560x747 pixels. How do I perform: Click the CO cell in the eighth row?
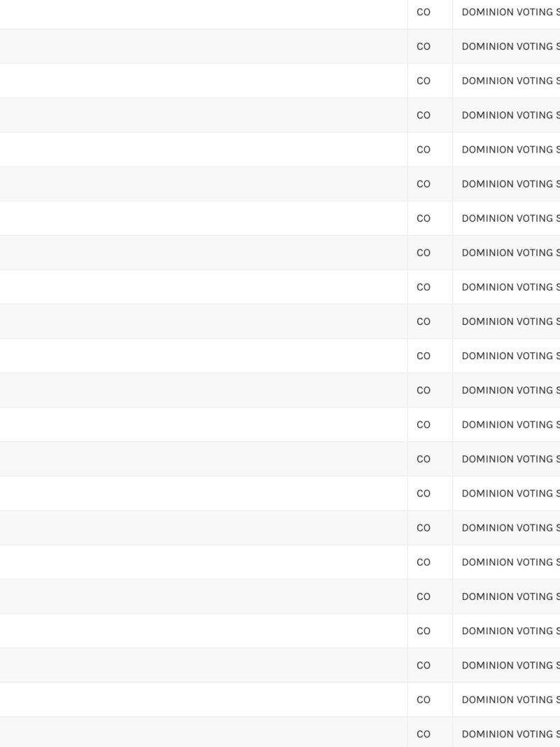[x=423, y=252]
